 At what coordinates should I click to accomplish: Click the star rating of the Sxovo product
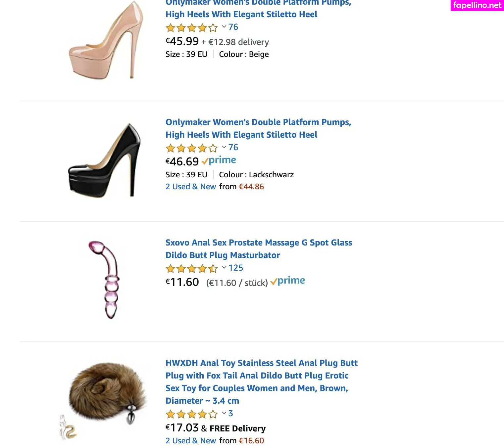click(x=191, y=268)
